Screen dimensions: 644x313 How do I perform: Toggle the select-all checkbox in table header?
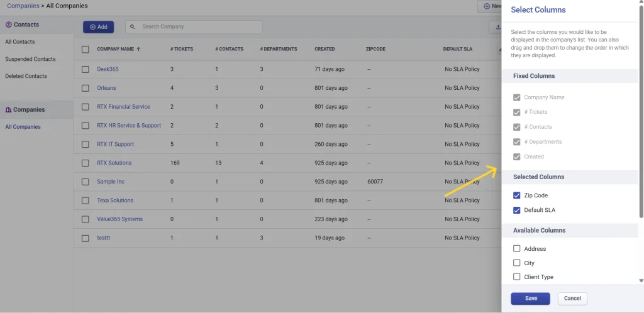coord(86,49)
